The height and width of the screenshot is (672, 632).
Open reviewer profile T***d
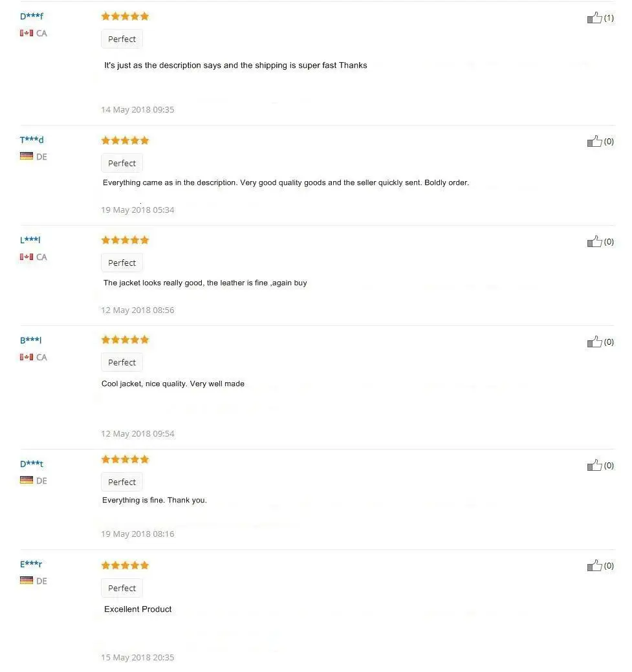pos(31,140)
